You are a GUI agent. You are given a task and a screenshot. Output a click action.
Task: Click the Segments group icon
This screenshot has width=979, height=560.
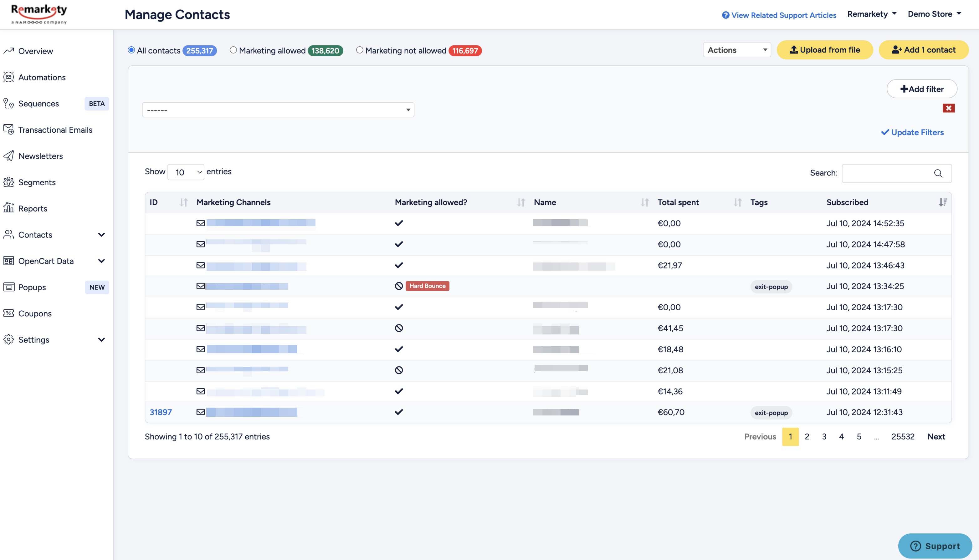click(8, 182)
